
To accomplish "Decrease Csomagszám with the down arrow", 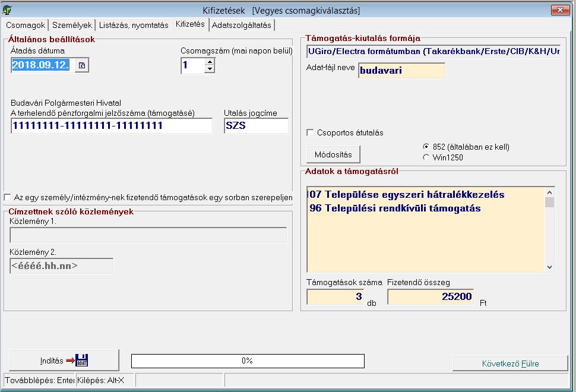I will pos(210,69).
